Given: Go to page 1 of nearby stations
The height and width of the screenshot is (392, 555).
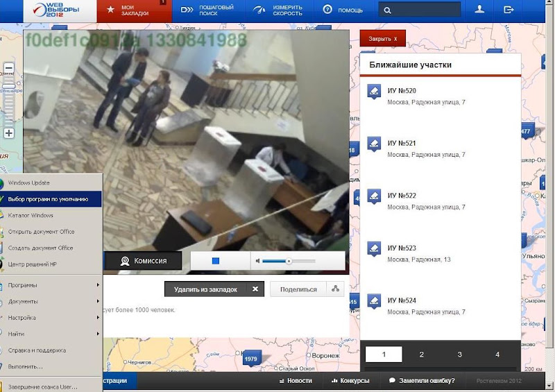Looking at the screenshot, I should click(384, 354).
